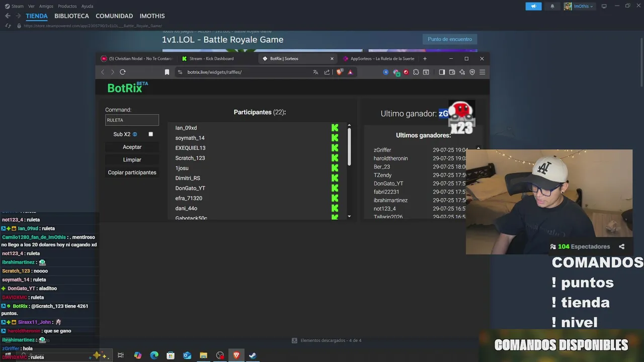Image resolution: width=644 pixels, height=362 pixels.
Task: Open Brave Shields lion icon
Action: 339,72
